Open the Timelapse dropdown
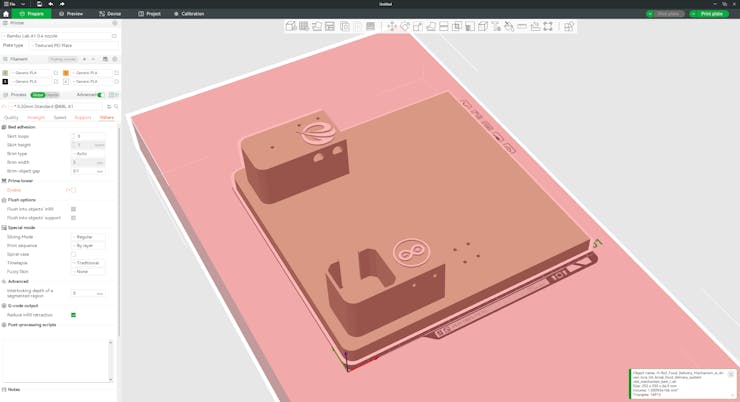This screenshot has width=740, height=402. click(88, 263)
